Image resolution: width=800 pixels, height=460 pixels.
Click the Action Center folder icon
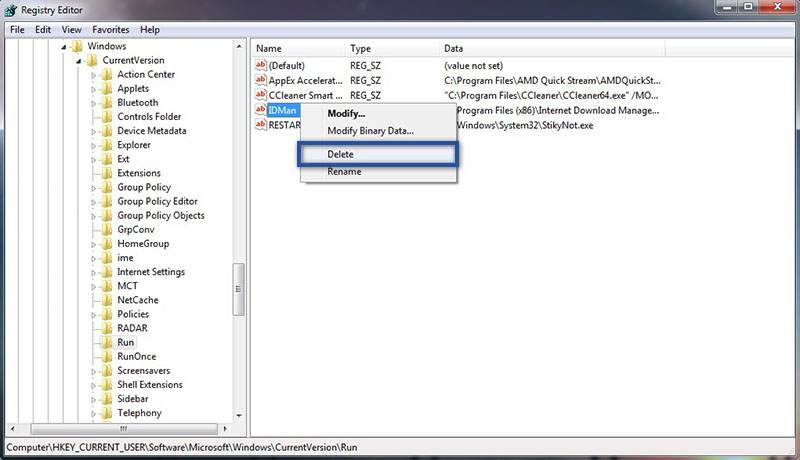pos(107,74)
